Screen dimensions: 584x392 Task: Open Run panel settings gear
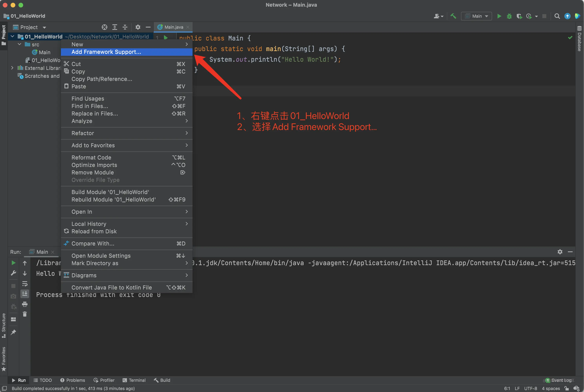tap(560, 252)
